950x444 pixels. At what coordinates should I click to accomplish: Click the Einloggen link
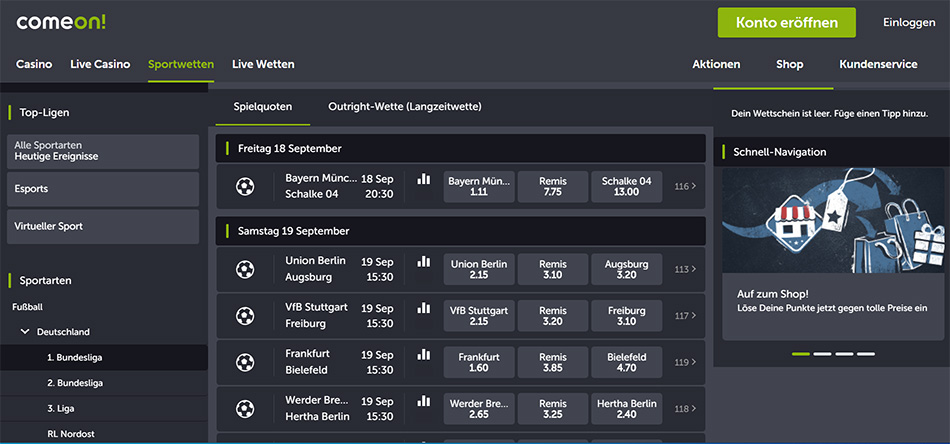(909, 22)
